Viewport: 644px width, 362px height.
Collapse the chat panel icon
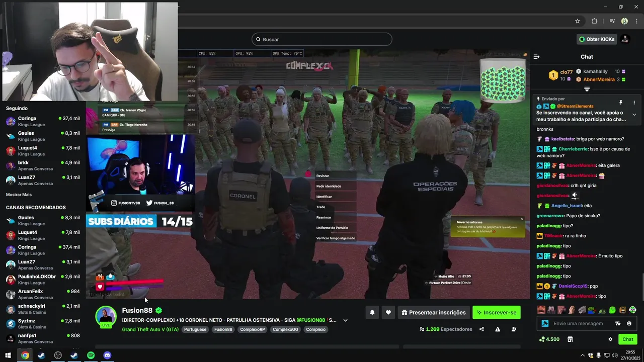(536, 57)
